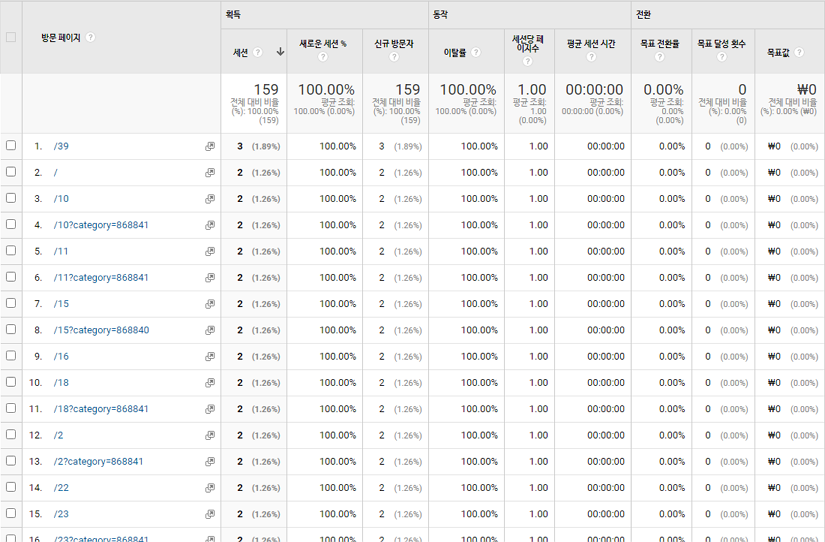825x542 pixels.
Task: Check the box for row 1 /39
Action: pyautogui.click(x=11, y=145)
